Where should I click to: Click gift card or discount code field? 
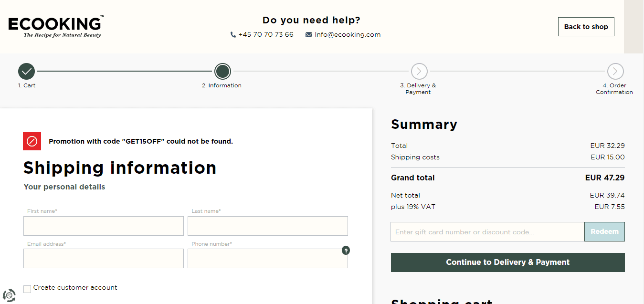[487, 232]
